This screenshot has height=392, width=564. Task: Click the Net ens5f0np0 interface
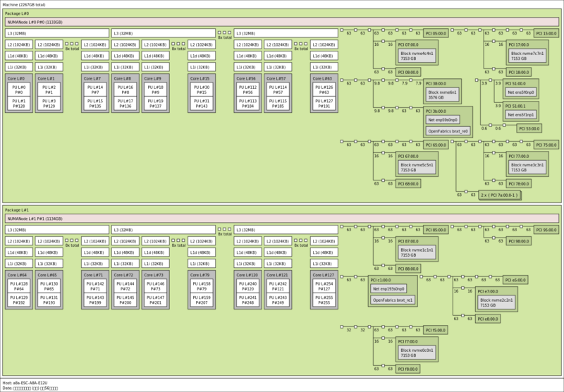point(521,92)
